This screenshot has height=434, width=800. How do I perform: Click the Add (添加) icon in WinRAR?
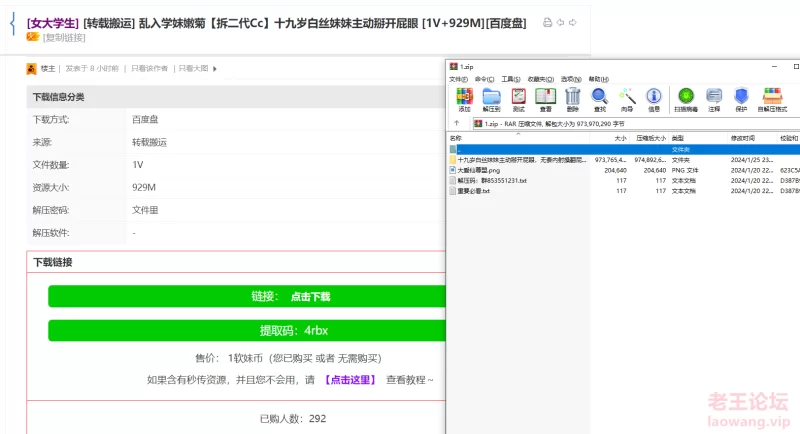pyautogui.click(x=464, y=98)
